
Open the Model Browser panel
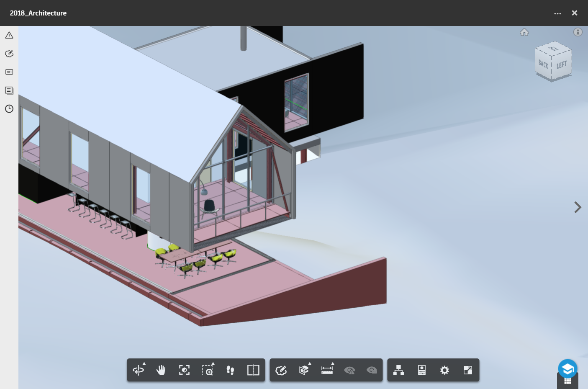398,370
